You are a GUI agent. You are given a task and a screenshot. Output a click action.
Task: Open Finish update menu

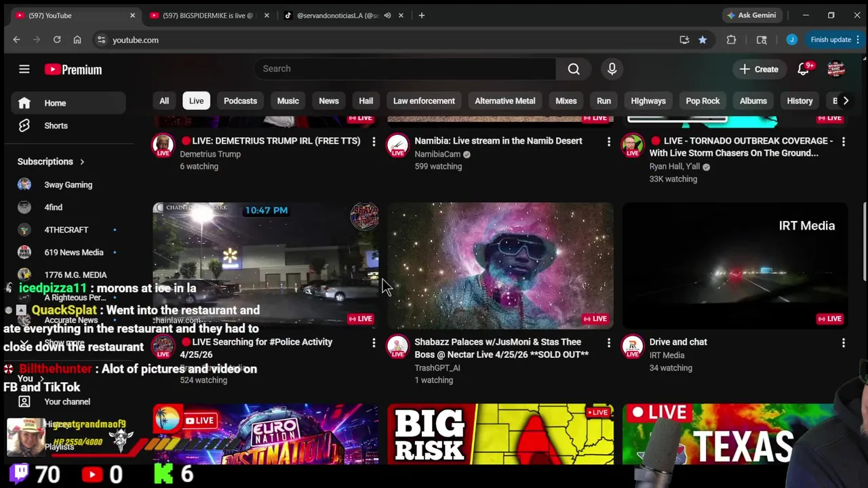coord(835,40)
